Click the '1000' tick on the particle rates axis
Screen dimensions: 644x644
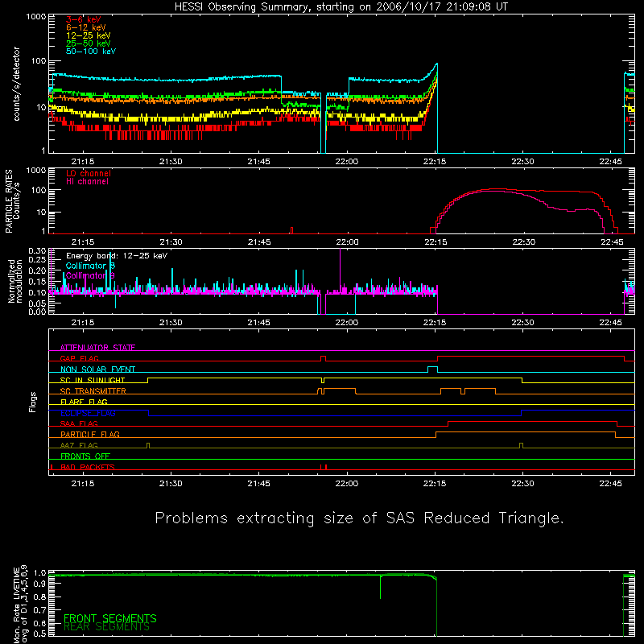(x=36, y=171)
